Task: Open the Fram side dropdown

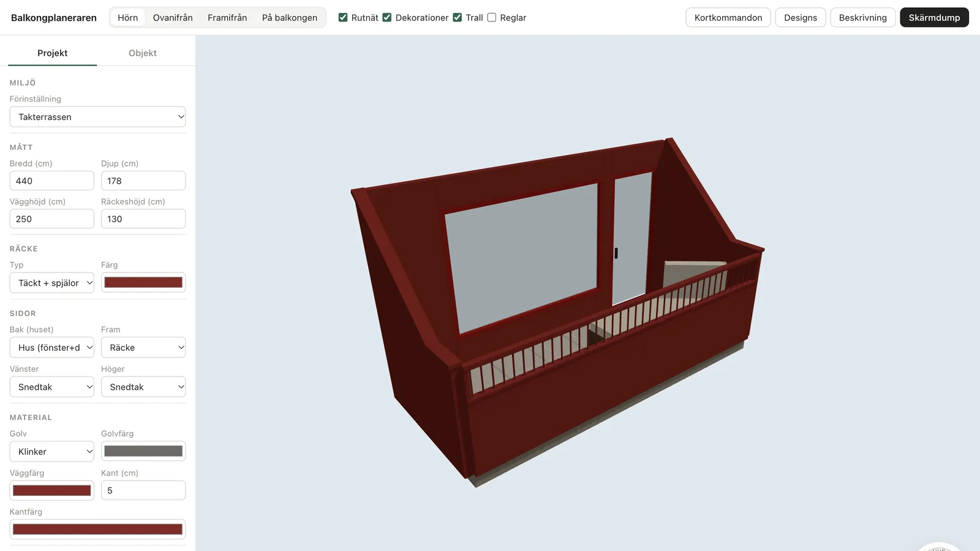Action: pos(143,347)
